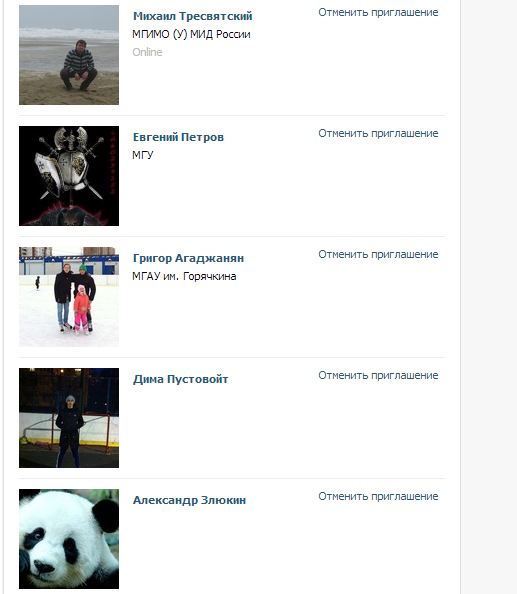Open profile of Григор Агаджанян
This screenshot has height=594, width=517.
188,258
